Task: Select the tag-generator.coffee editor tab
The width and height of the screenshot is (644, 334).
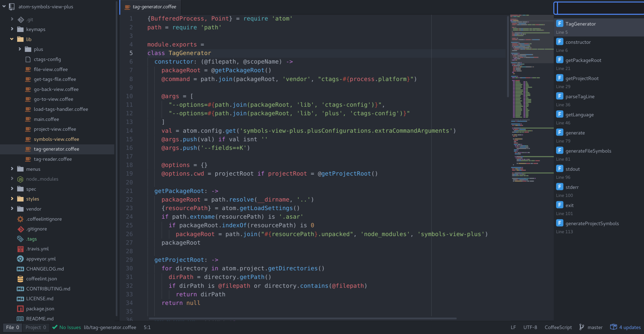Action: 154,7
